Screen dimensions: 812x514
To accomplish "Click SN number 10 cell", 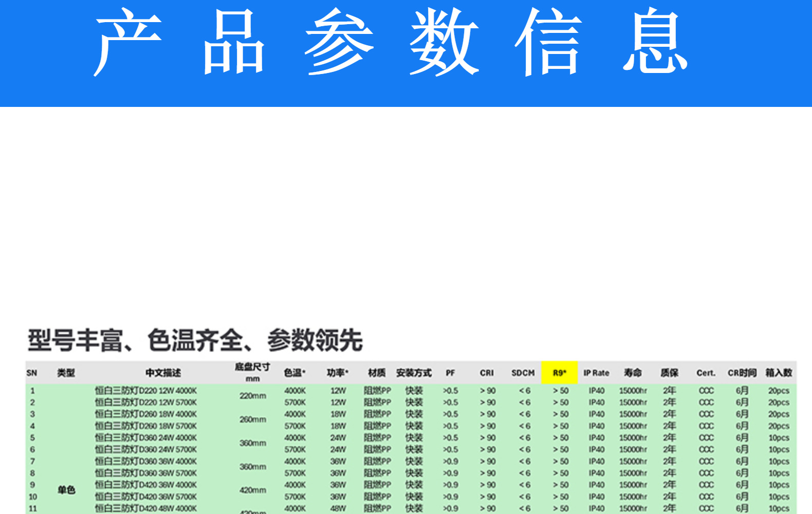I will (33, 497).
